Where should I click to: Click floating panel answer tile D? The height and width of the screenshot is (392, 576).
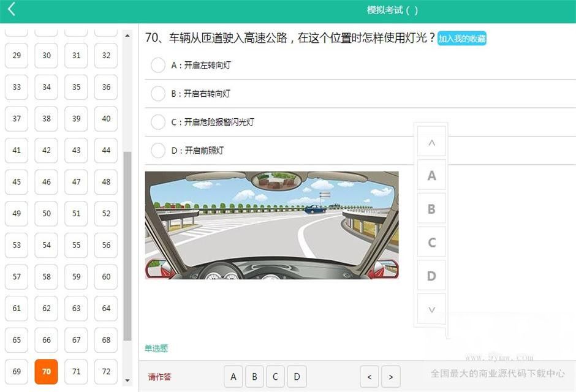[x=431, y=276]
